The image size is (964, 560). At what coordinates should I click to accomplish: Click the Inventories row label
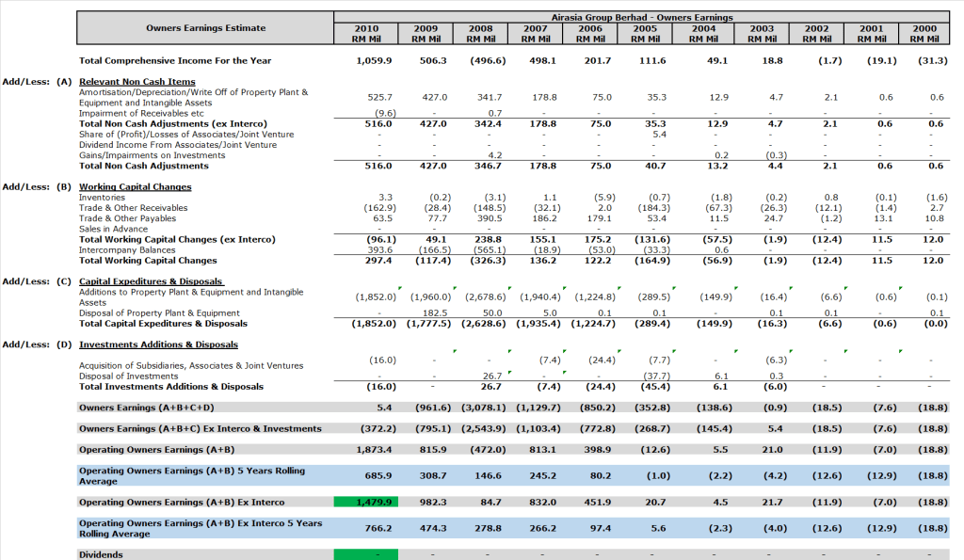coord(102,198)
